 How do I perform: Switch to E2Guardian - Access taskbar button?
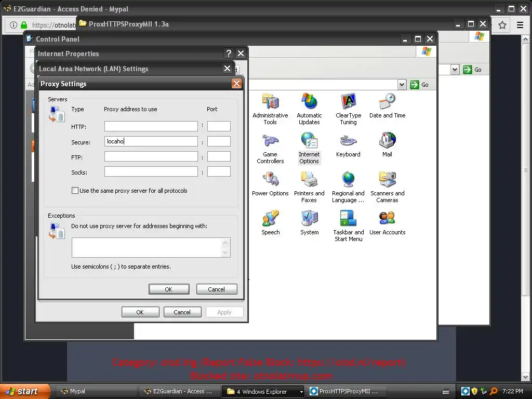pos(179,391)
